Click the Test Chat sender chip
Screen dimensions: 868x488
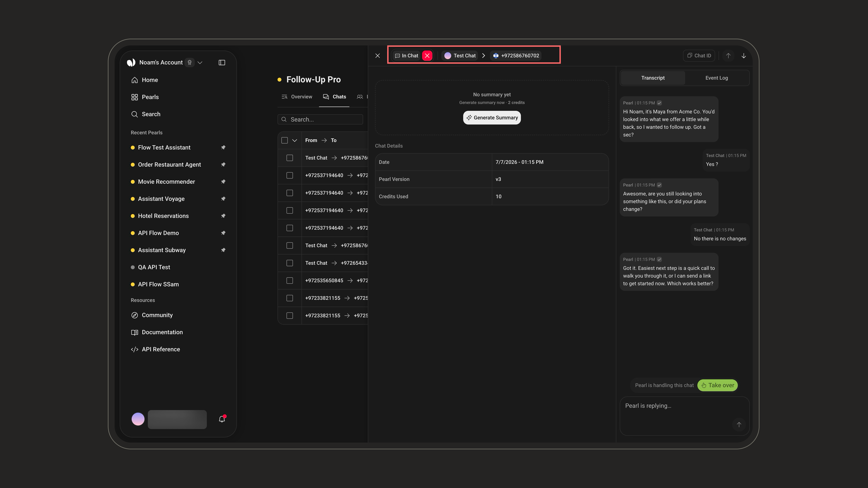point(460,56)
